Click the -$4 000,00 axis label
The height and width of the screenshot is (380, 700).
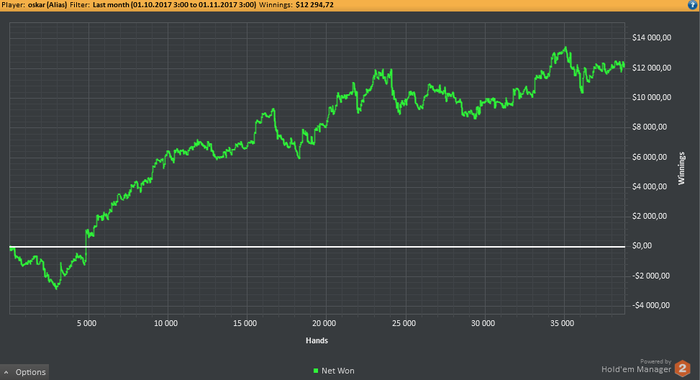pos(651,305)
